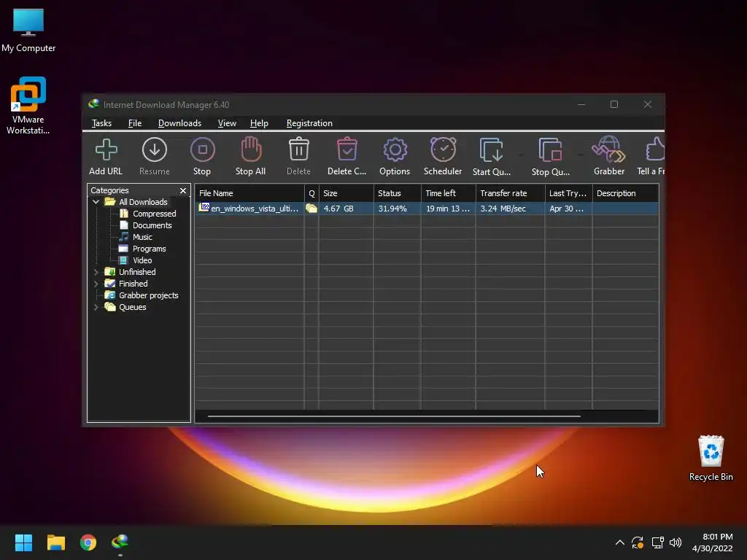Click the 19 min 13 time left cell
The image size is (747, 560).
448,209
